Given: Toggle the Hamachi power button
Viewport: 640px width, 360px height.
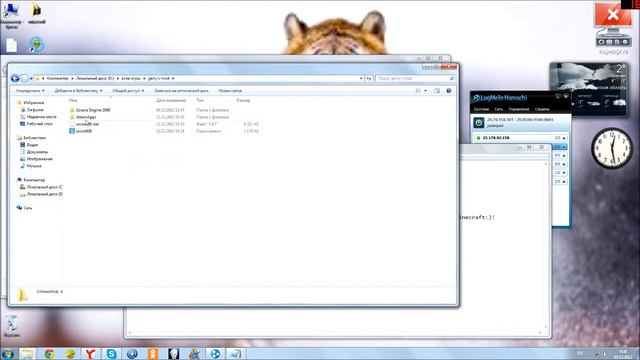Looking at the screenshot, I should coord(479,122).
